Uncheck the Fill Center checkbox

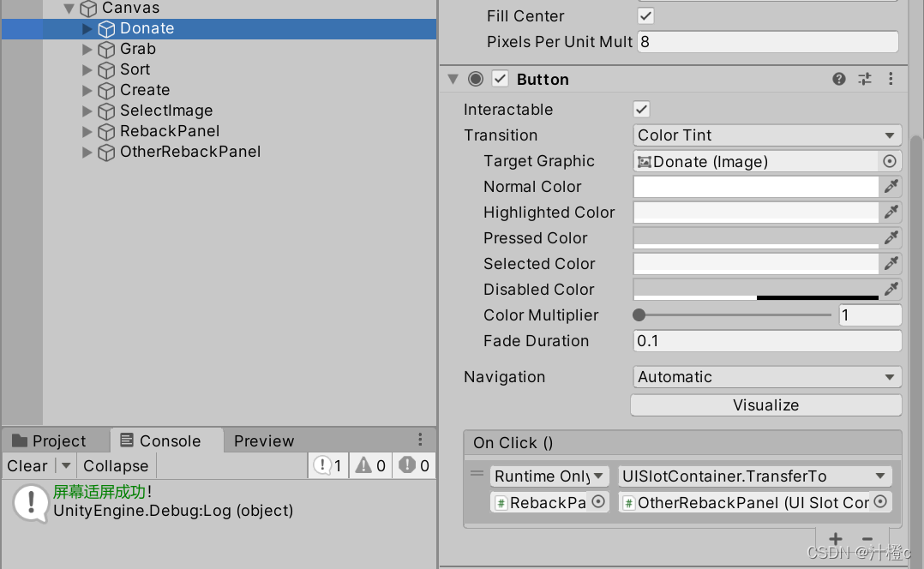[x=646, y=16]
